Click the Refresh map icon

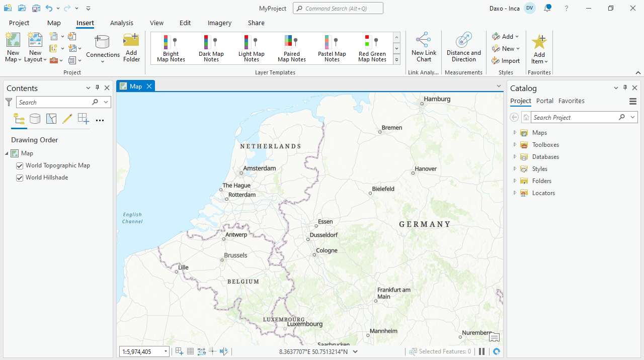point(497,351)
